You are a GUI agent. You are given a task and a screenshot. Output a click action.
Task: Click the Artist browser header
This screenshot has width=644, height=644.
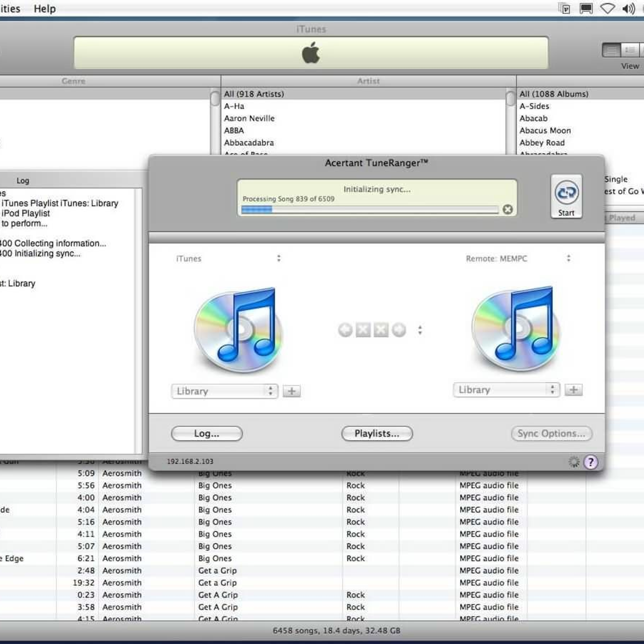point(368,81)
